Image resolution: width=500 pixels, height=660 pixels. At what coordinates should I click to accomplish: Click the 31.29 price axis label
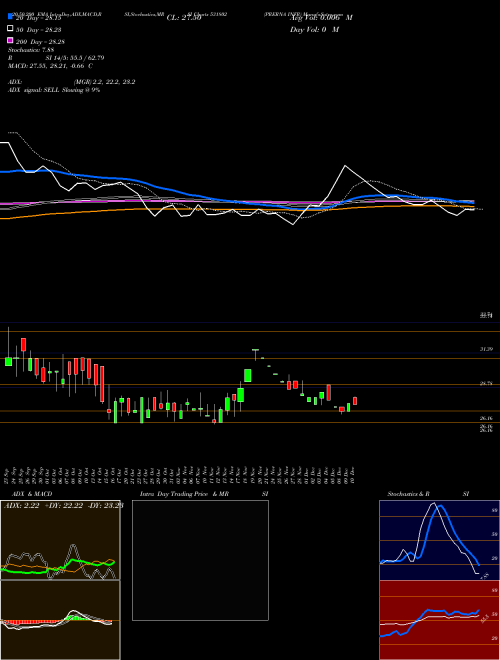[486, 349]
